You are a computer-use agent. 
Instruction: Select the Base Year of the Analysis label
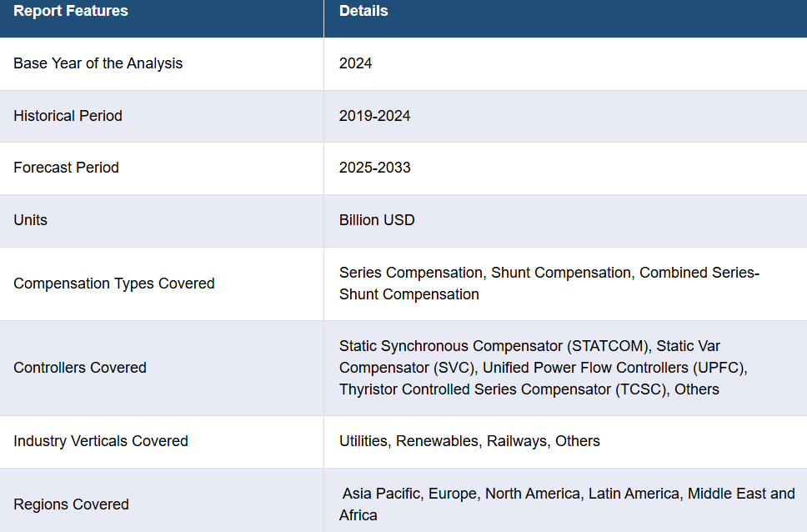(98, 63)
